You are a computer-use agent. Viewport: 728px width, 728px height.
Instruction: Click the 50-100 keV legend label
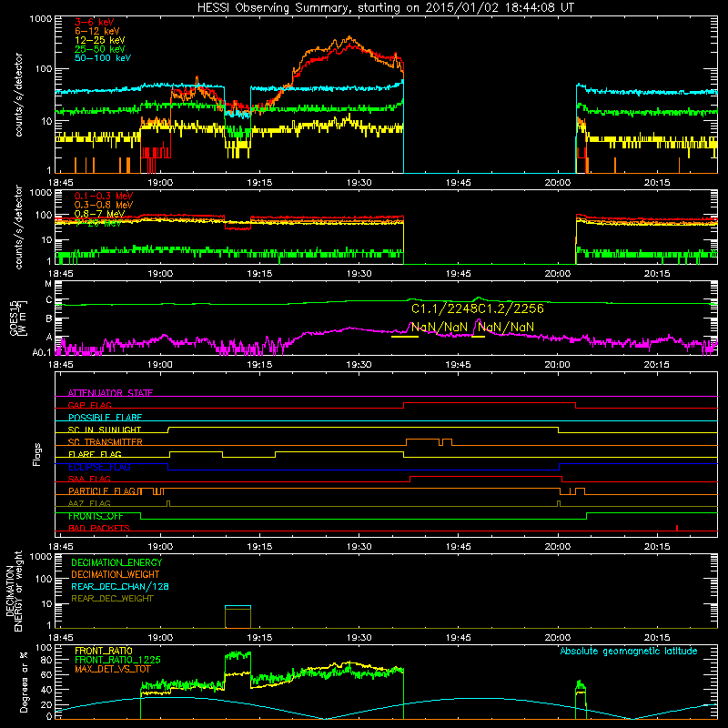103,58
